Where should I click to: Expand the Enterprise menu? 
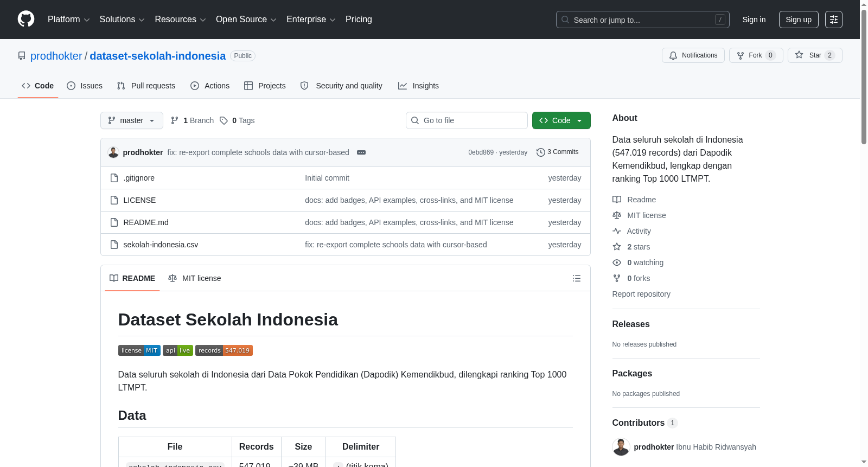[x=311, y=20]
